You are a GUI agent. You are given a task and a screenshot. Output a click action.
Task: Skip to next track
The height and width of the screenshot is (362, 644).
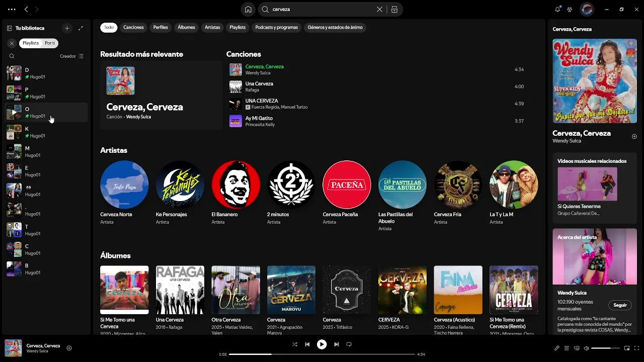point(336,344)
